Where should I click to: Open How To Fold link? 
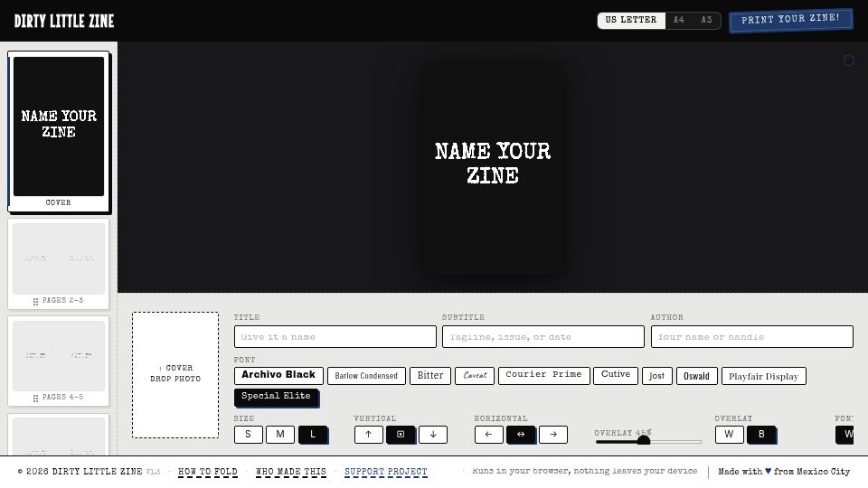(x=208, y=472)
